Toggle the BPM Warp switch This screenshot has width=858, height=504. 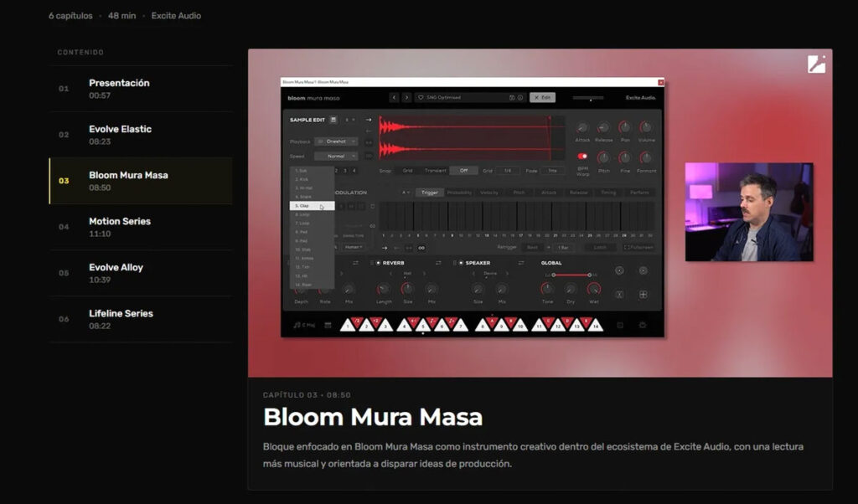click(582, 157)
